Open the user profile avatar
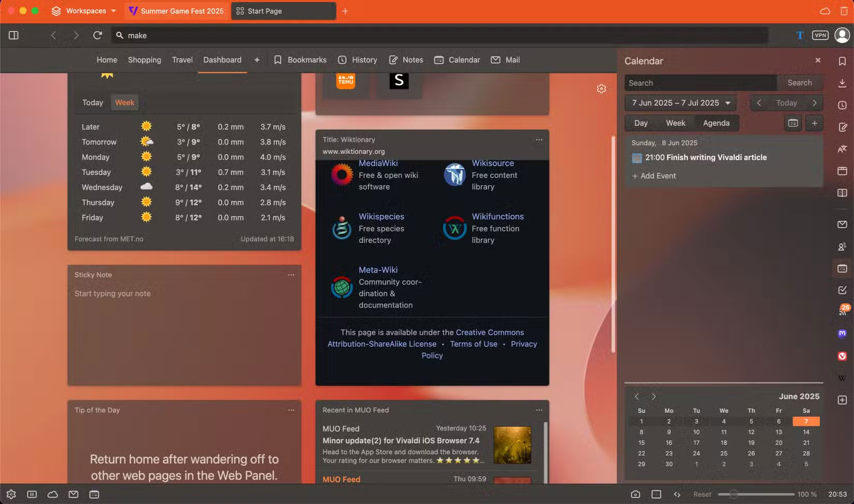The height and width of the screenshot is (504, 854). tap(843, 35)
